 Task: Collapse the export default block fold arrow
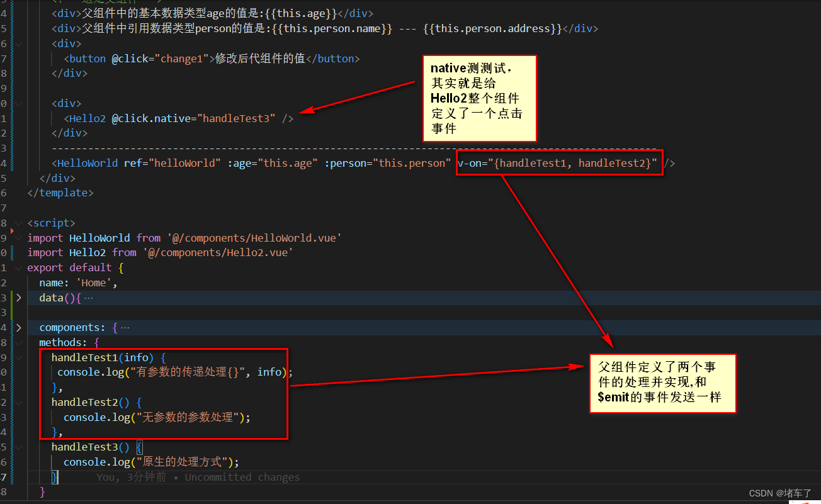click(x=19, y=268)
